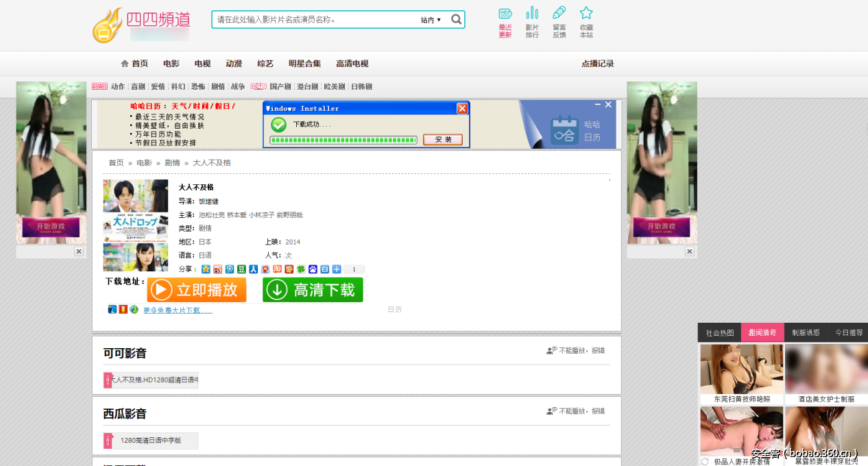Click the home 首页 house icon
Viewport: 868px width, 466px height.
pyautogui.click(x=123, y=63)
